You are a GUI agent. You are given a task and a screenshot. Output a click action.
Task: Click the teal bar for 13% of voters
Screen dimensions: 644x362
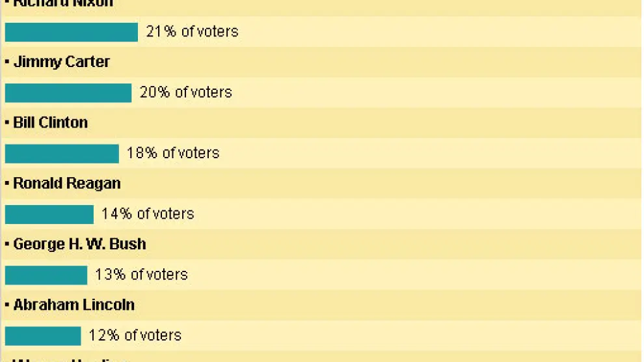pyautogui.click(x=46, y=275)
